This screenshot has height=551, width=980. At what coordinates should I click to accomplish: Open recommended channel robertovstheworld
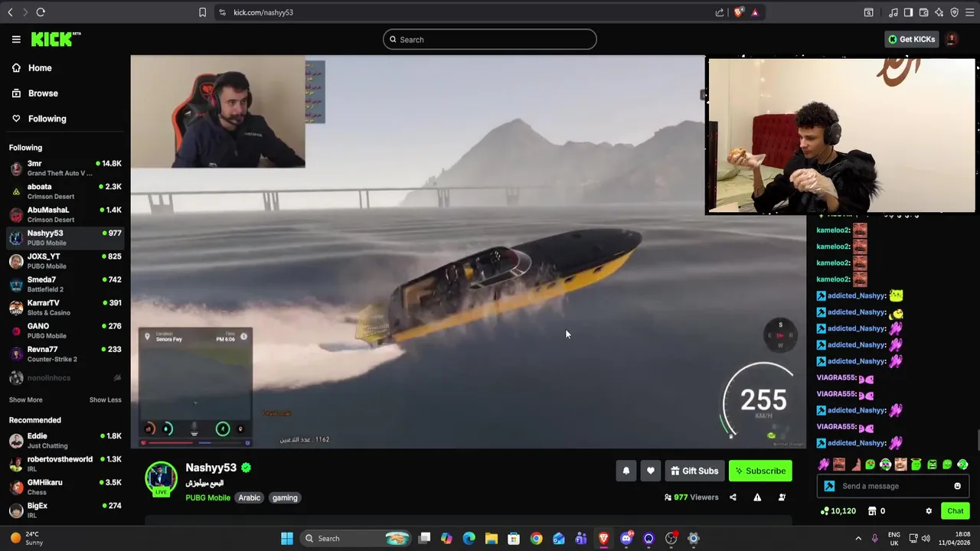pyautogui.click(x=64, y=464)
